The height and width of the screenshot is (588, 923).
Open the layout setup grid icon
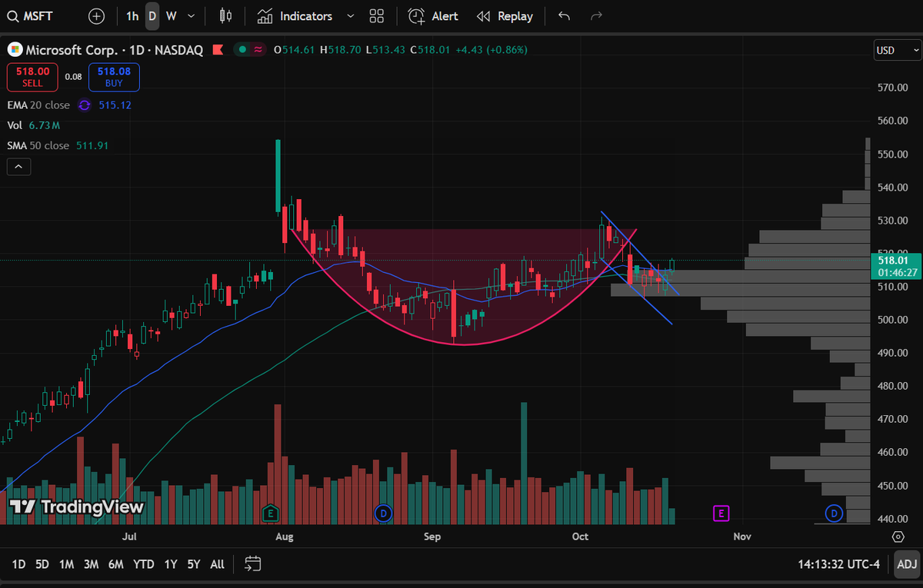376,16
